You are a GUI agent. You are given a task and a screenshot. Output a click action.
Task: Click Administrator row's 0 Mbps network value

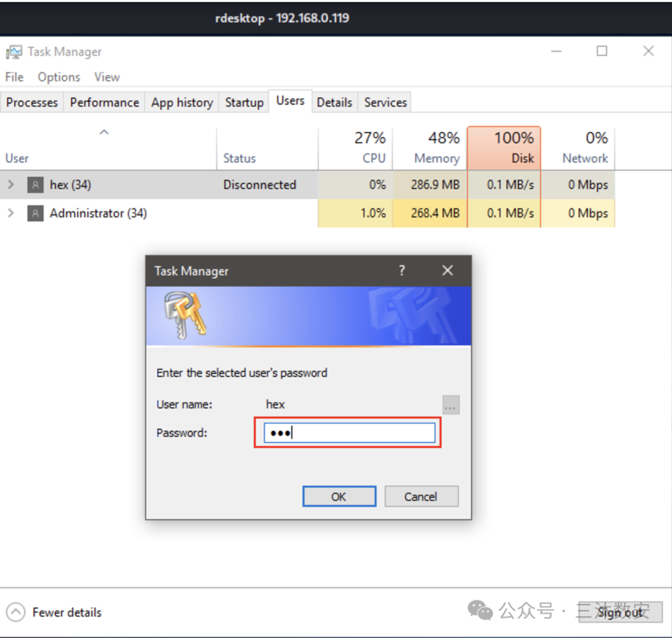pyautogui.click(x=588, y=213)
